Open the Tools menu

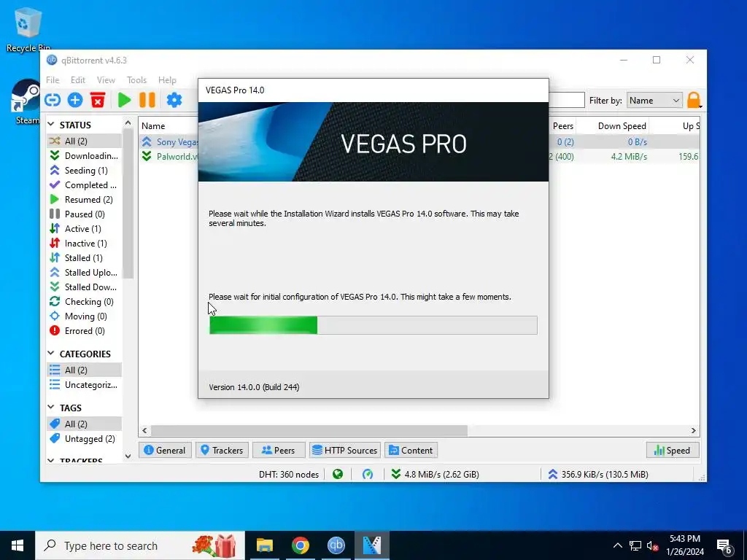tap(136, 80)
